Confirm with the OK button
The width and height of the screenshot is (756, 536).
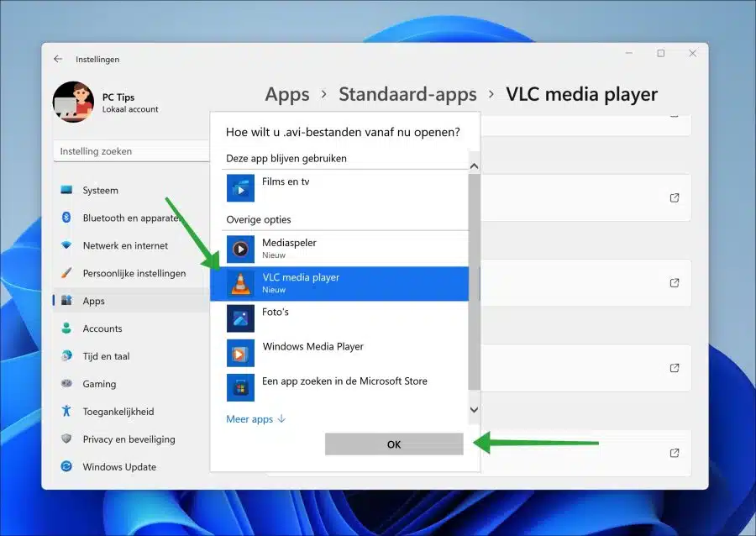point(394,444)
